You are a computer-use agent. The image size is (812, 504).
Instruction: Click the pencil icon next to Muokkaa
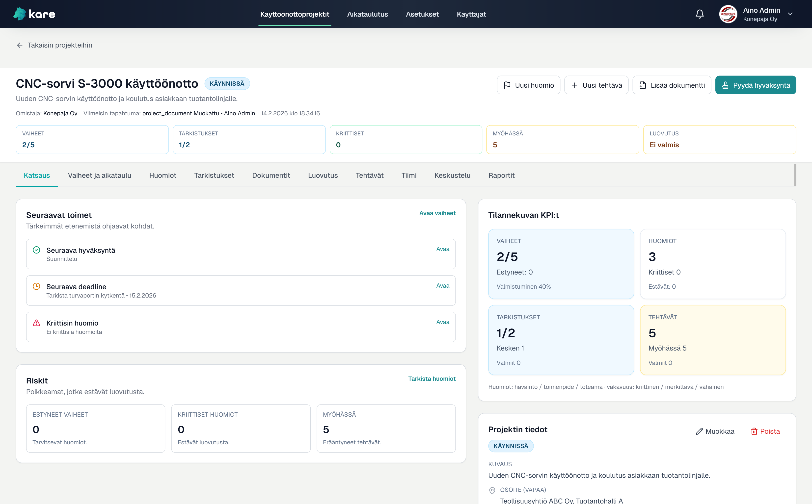[699, 431]
